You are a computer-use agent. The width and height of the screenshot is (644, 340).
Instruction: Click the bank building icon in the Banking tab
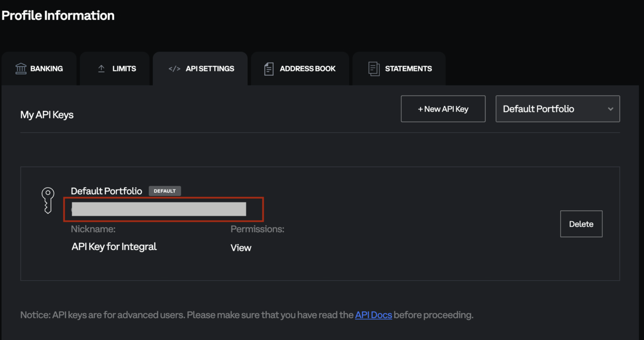(21, 68)
